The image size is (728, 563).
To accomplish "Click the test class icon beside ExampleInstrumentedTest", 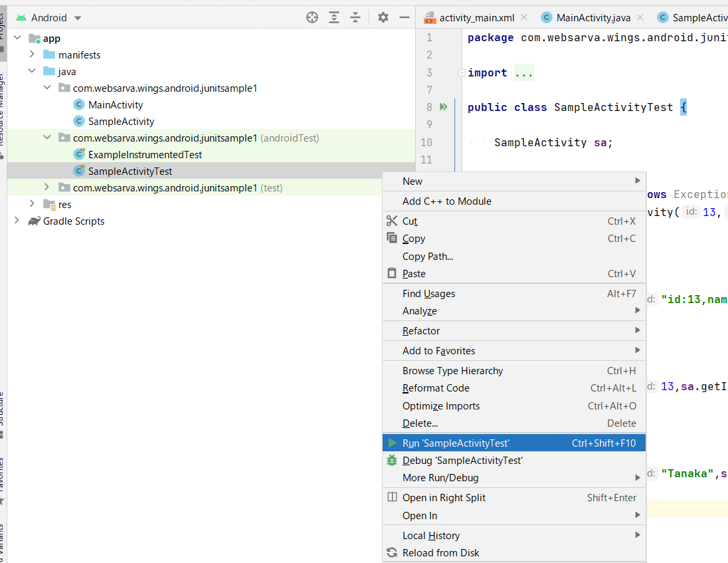I will [80, 154].
